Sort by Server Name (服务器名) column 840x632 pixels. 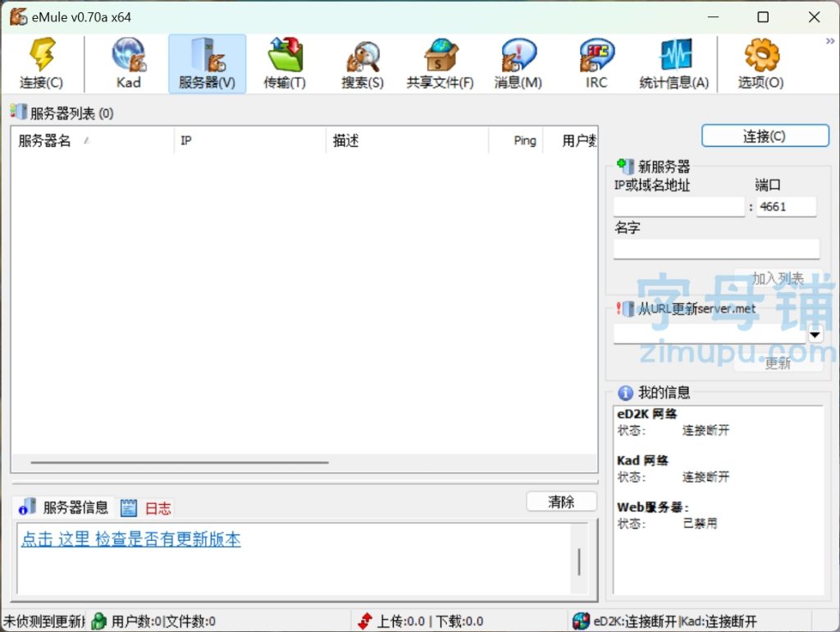click(x=94, y=140)
